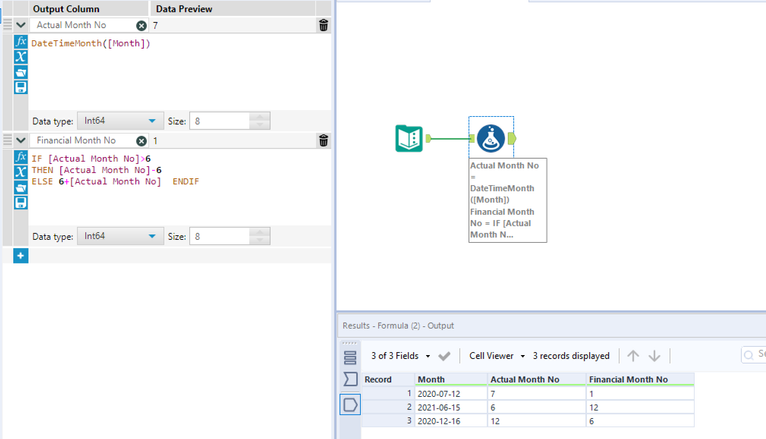
Task: Select Financial Month No value 12
Action: pyautogui.click(x=640, y=407)
